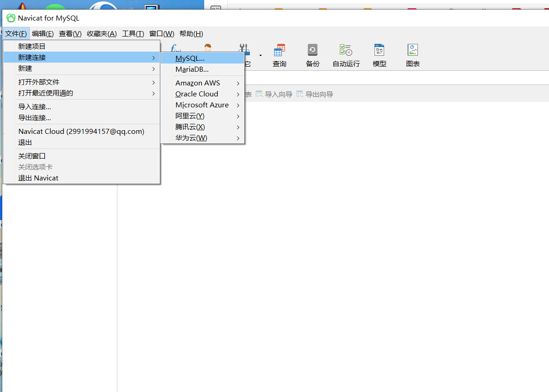
Task: Expand the 新建 submenu entry
Action: click(x=82, y=69)
